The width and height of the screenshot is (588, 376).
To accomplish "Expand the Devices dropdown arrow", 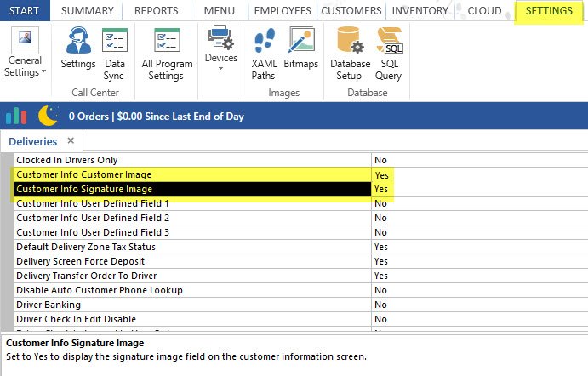I will [x=221, y=69].
